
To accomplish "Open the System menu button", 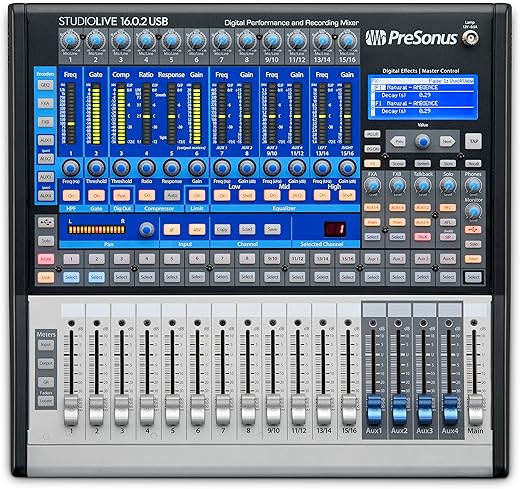I will (423, 163).
